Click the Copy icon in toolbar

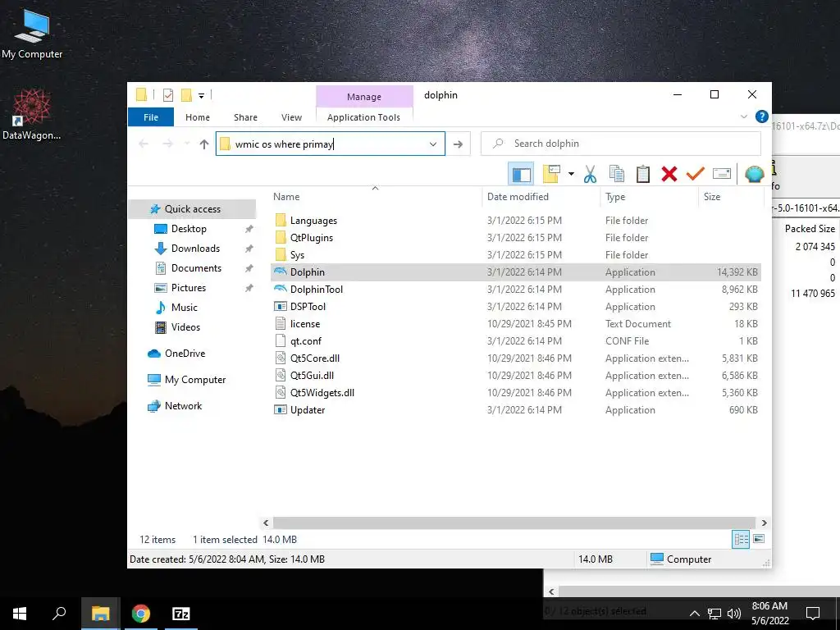[x=617, y=174]
